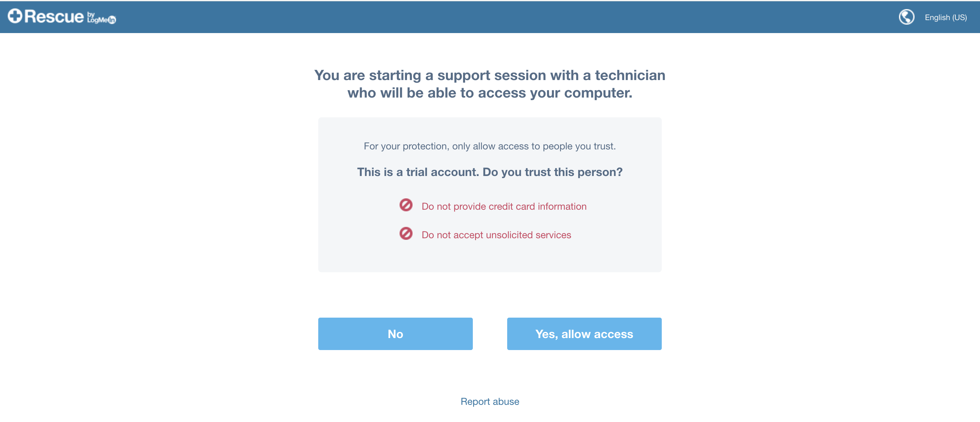Click the prohibited icon beside credit card warning
This screenshot has height=422, width=980.
pyautogui.click(x=405, y=205)
